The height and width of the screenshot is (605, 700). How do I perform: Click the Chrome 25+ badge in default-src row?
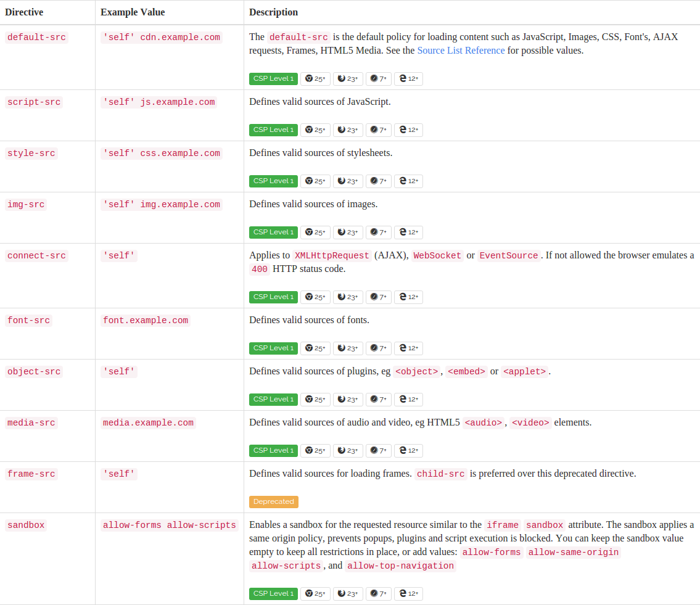click(x=315, y=79)
